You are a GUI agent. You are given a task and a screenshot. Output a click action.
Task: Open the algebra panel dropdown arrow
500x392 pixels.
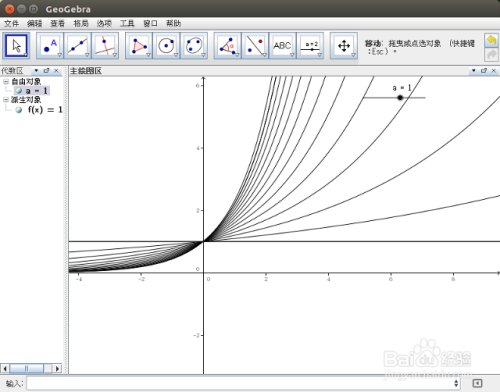coord(36,71)
